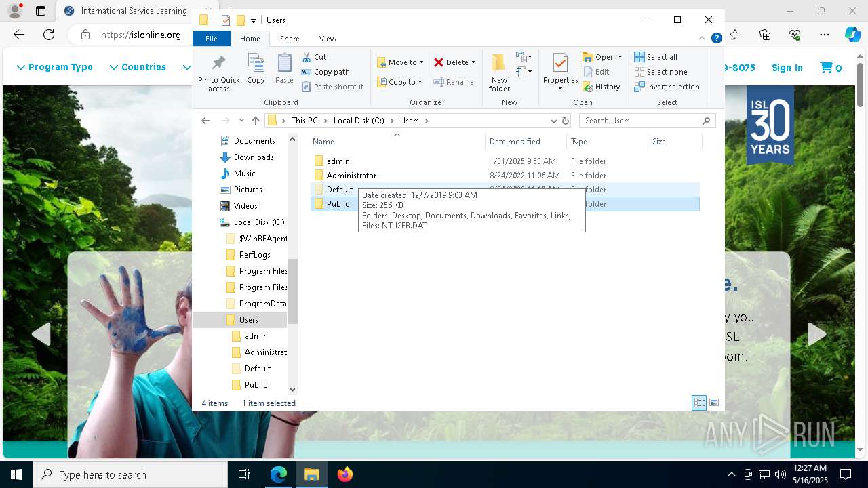Open Videos in navigation pane
The width and height of the screenshot is (868, 488).
(x=245, y=206)
